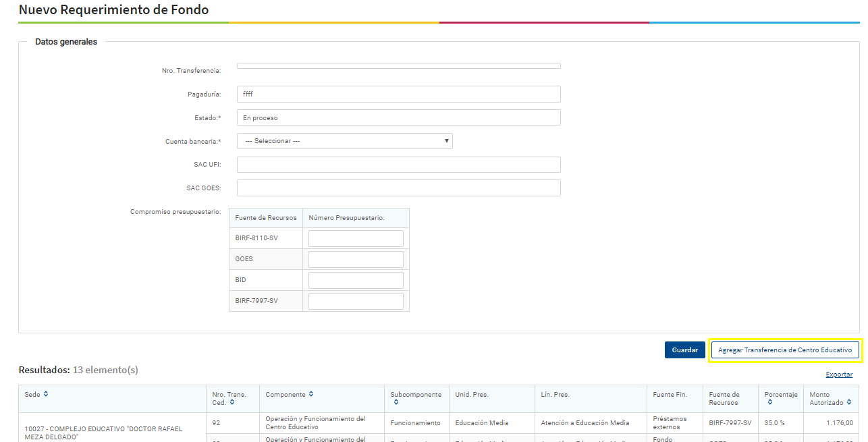868x442 pixels.
Task: Click the SAC UFI input box
Action: [398, 165]
